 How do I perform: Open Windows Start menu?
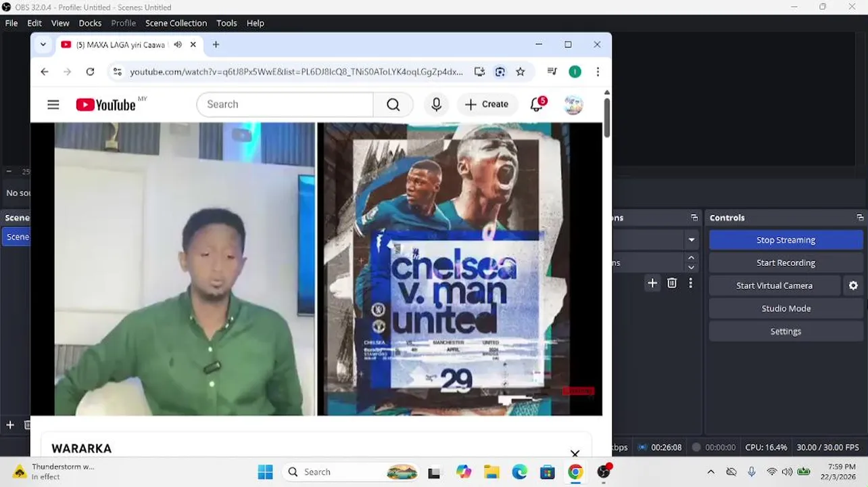[265, 472]
